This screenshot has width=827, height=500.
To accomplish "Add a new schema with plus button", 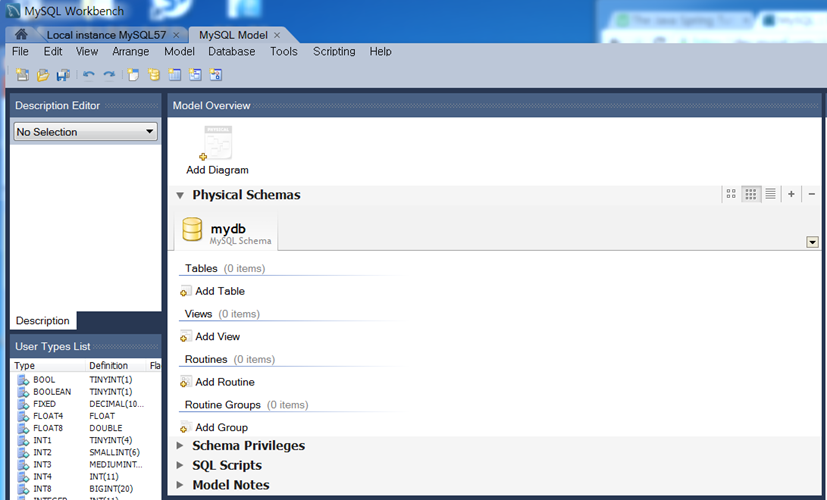I will point(791,194).
